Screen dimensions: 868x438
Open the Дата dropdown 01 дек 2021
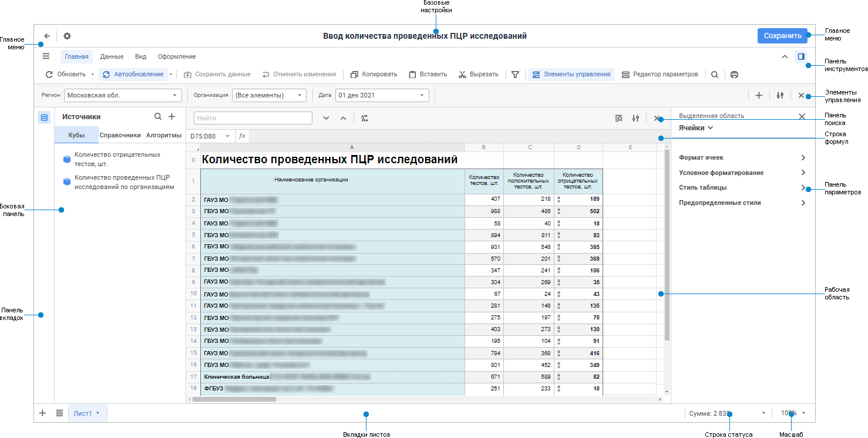click(382, 95)
